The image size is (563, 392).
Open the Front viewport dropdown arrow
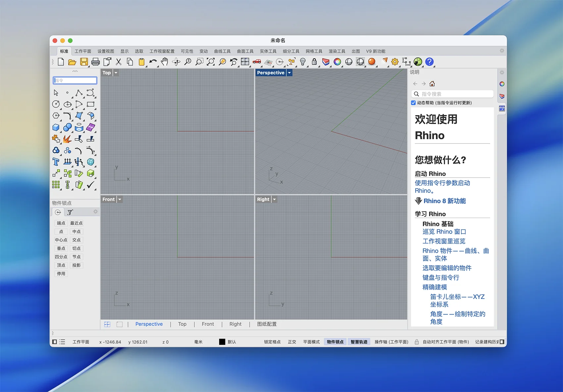(x=120, y=199)
